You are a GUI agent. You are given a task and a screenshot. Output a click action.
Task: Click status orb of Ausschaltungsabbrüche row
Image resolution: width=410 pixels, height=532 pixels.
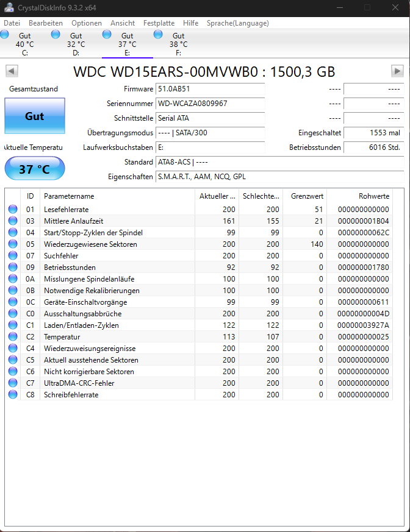pyautogui.click(x=13, y=313)
